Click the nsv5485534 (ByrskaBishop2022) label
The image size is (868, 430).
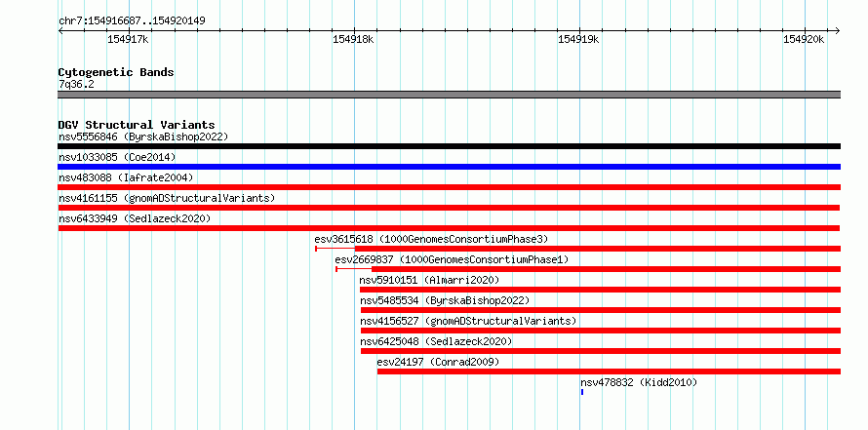(445, 300)
